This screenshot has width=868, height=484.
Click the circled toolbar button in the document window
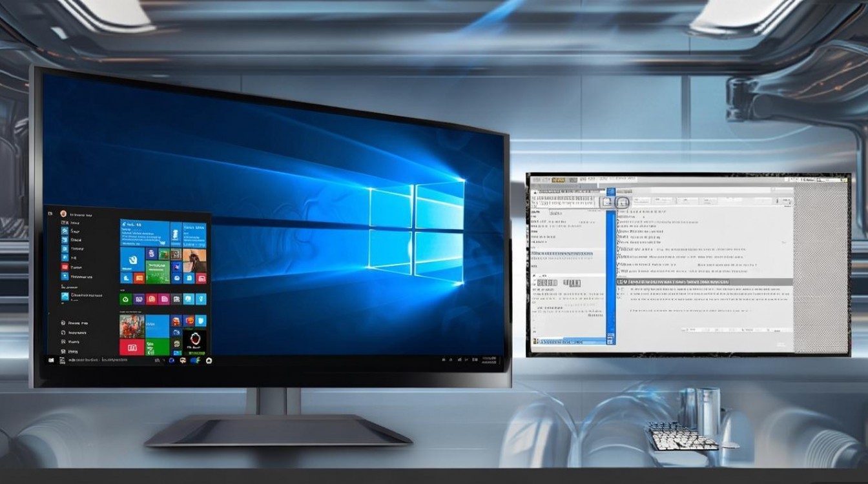tap(622, 202)
